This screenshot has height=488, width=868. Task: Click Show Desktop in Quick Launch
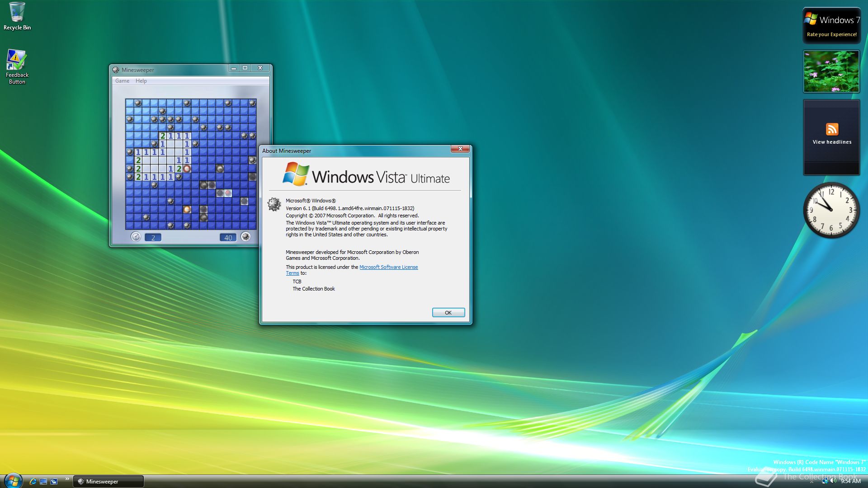click(43, 481)
